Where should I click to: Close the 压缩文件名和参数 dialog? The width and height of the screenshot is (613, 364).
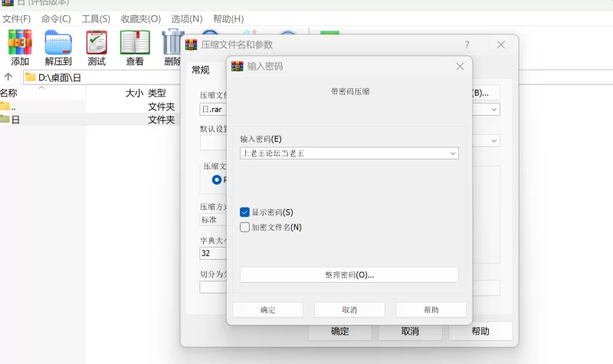pos(501,44)
